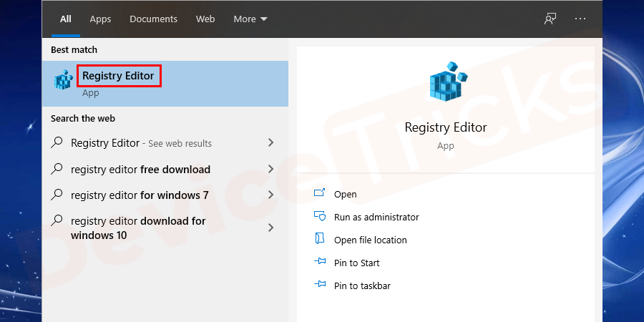Click the Run as administrator shield icon
644x322 pixels.
tap(320, 217)
